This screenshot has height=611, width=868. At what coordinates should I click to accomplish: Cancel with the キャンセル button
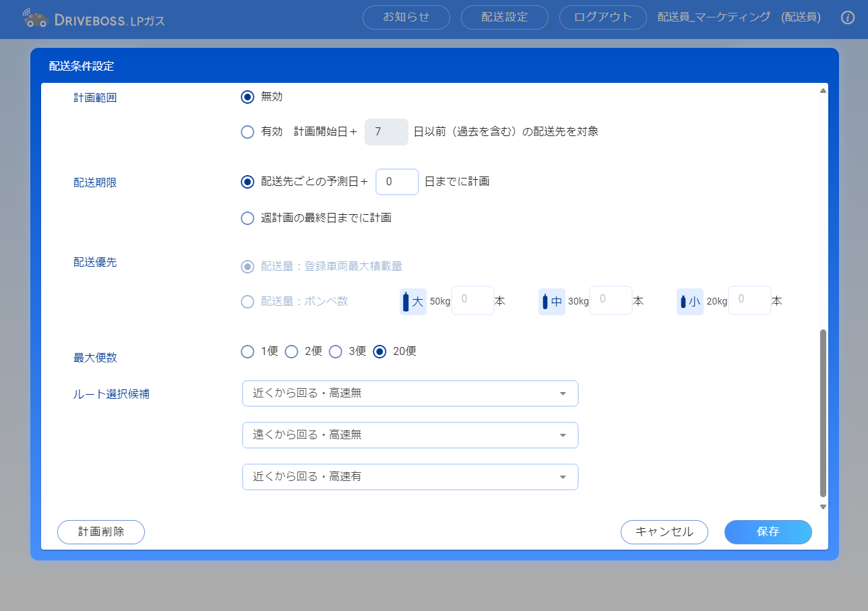pyautogui.click(x=664, y=532)
